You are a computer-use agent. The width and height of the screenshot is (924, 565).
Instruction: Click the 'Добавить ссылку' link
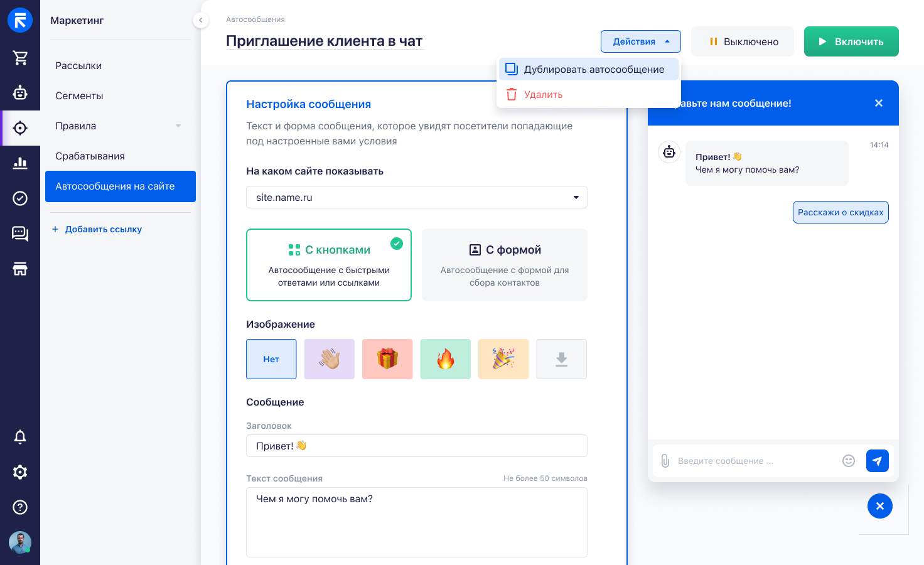coord(103,229)
